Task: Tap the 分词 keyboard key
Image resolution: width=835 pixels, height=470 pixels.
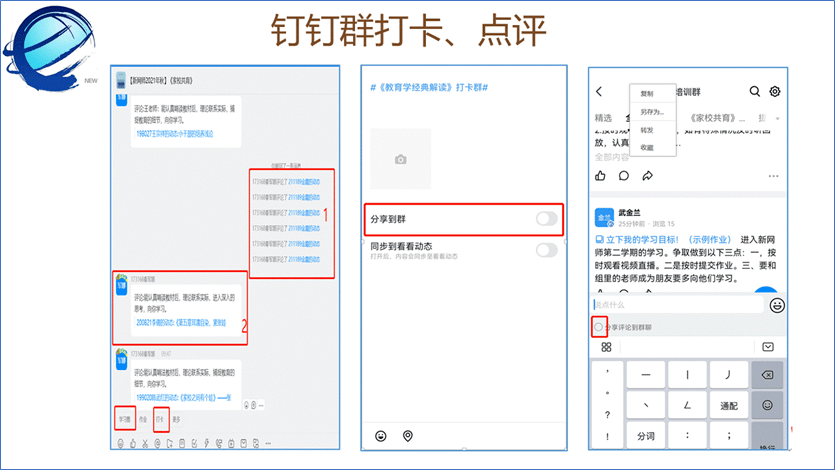Action: (x=646, y=436)
